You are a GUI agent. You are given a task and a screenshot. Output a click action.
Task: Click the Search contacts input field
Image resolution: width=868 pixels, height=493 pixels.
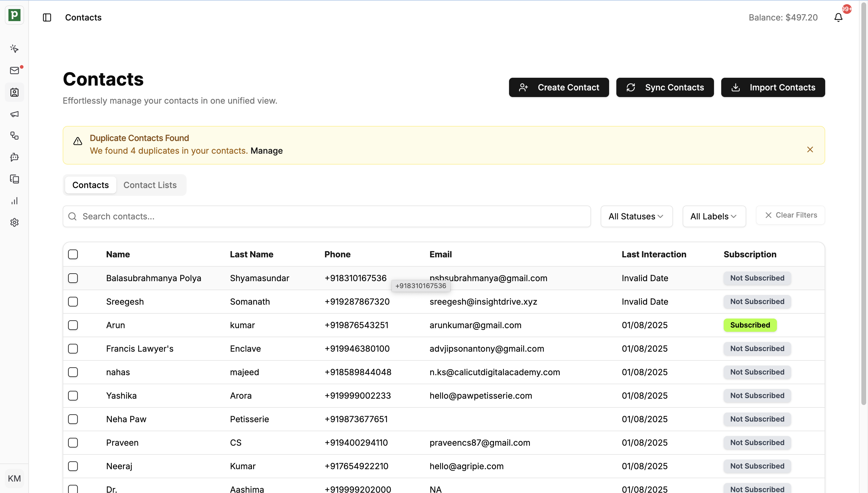coord(327,216)
